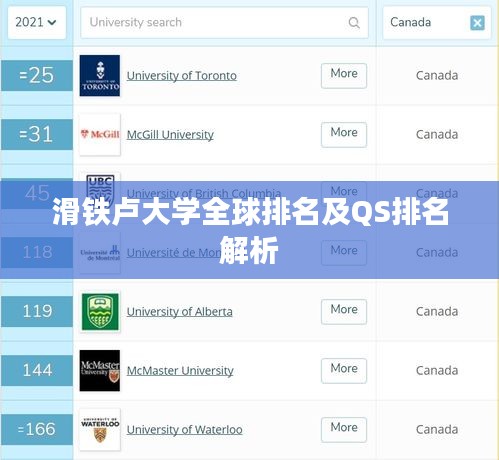Click the 119 rank cell
The height and width of the screenshot is (460, 499).
(37, 312)
